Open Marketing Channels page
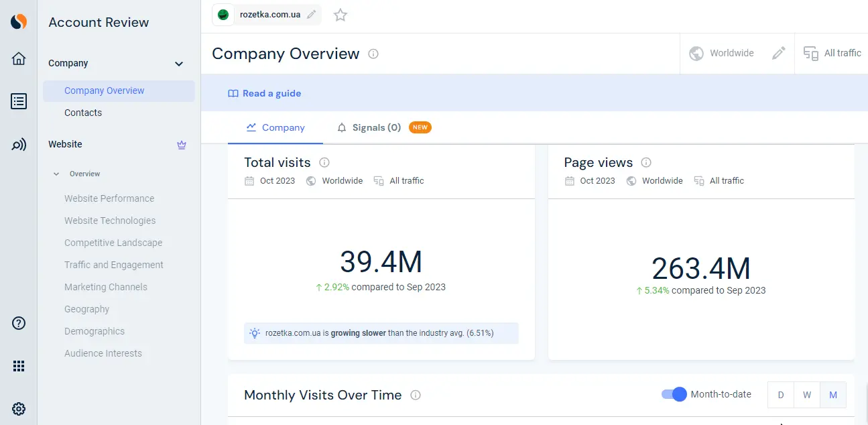This screenshot has height=425, width=868. pos(106,287)
